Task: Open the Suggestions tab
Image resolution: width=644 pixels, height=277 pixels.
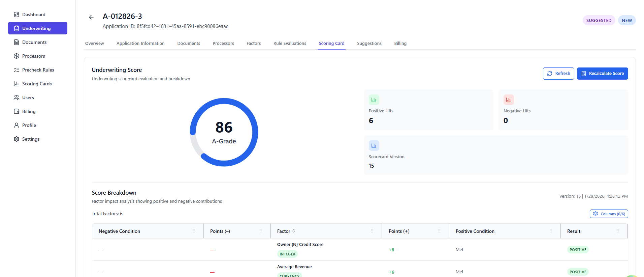Action: 369,44
